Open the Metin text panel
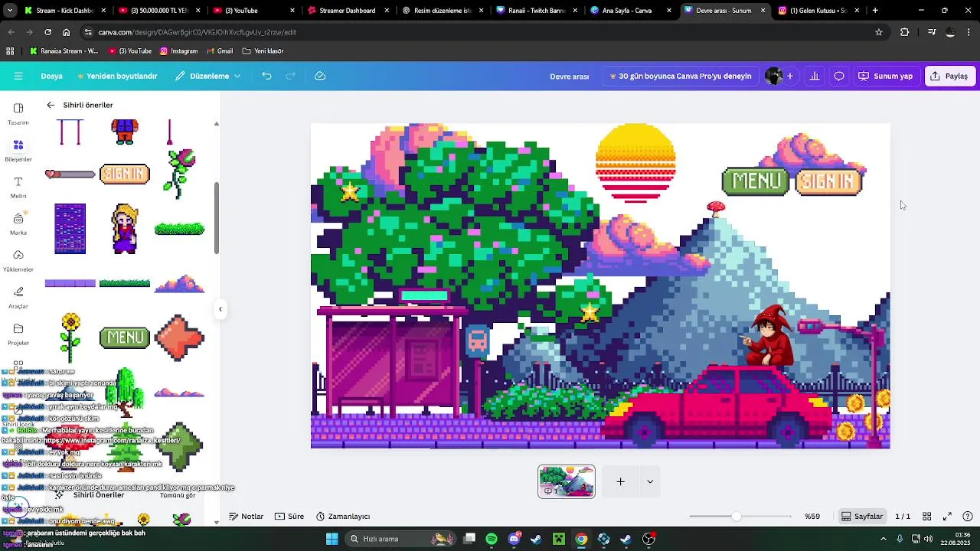The height and width of the screenshot is (551, 980). [x=18, y=187]
